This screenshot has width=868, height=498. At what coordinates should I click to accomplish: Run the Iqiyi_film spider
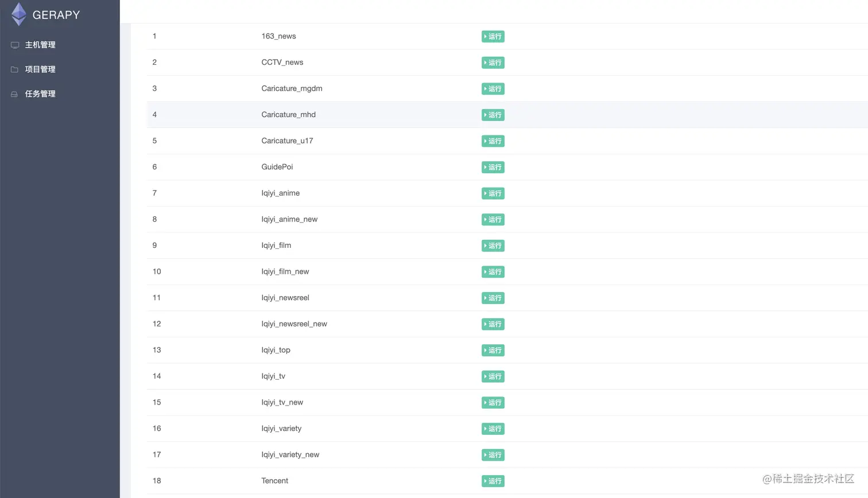point(493,246)
